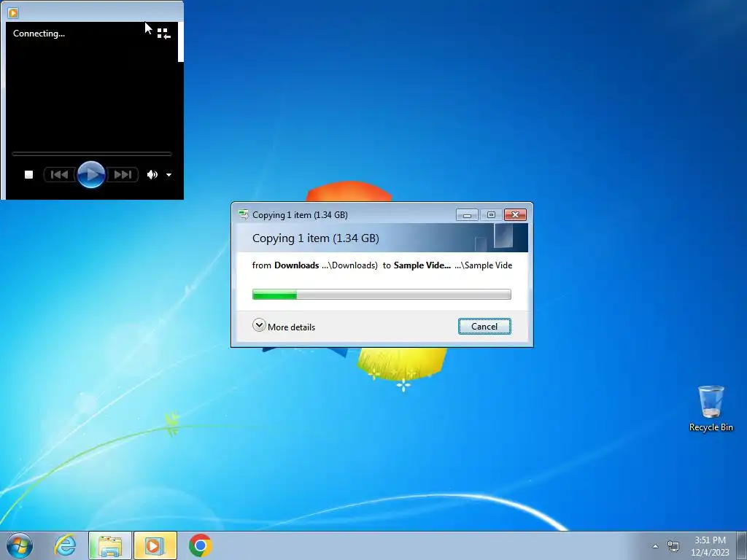Switch media player to Library view
Viewport: 747px width, 560px height.
[163, 34]
